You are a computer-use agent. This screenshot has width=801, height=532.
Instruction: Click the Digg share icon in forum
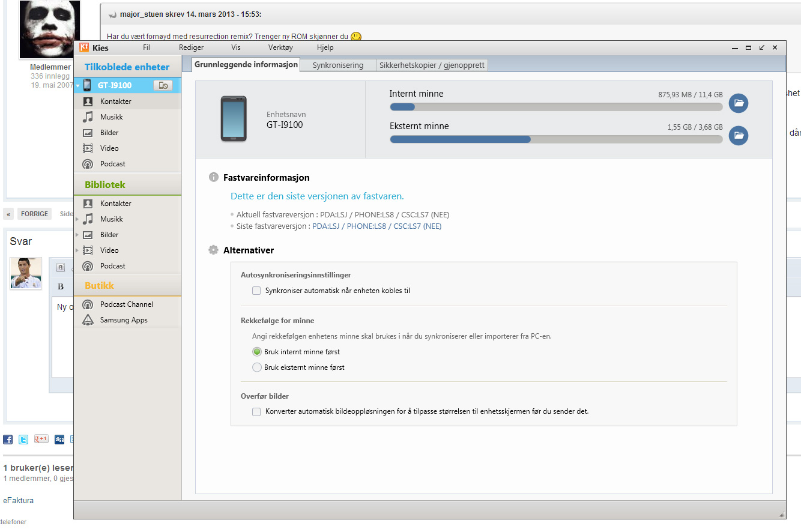[59, 440]
